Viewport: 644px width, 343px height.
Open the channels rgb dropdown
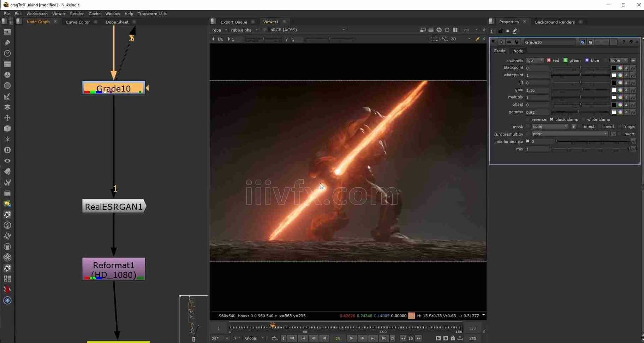535,60
